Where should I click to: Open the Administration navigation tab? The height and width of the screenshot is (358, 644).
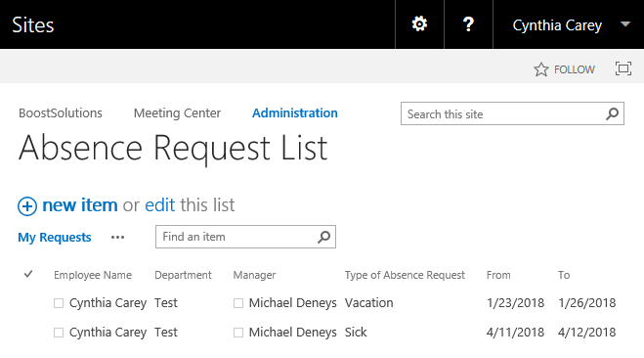295,113
